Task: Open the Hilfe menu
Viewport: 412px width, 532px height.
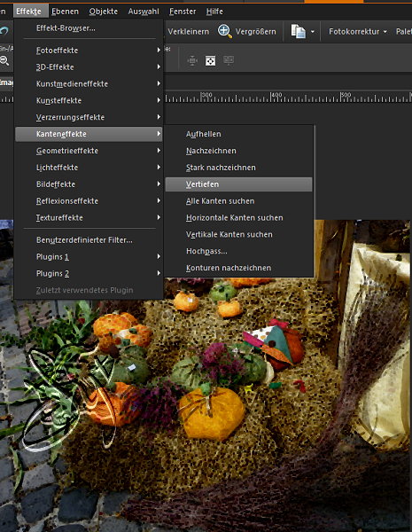Action: (214, 12)
